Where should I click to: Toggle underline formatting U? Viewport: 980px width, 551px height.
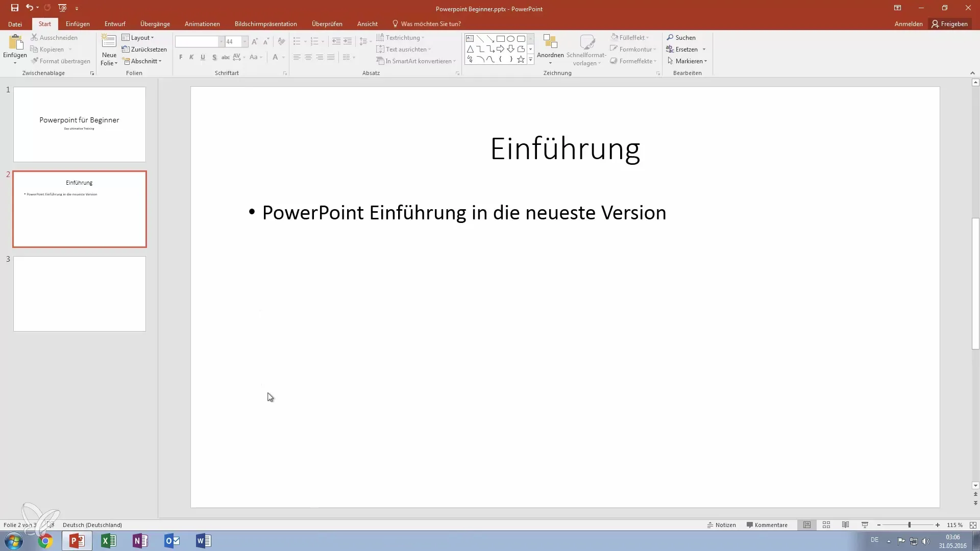tap(203, 57)
